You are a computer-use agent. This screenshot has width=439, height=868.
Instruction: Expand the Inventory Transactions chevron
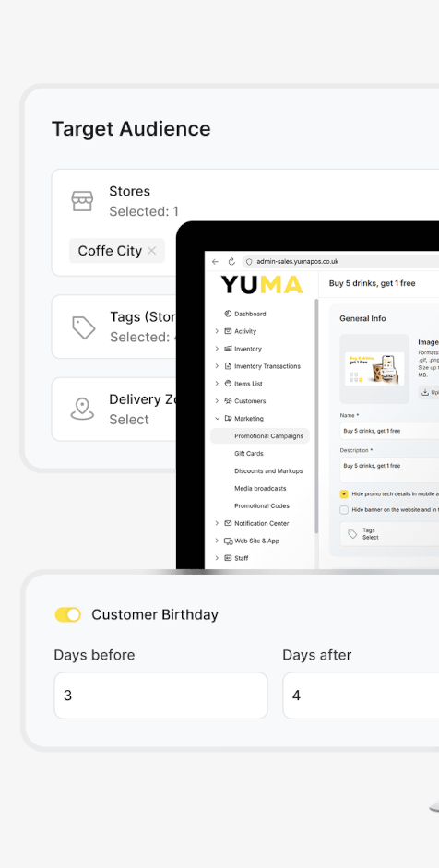[x=217, y=366]
